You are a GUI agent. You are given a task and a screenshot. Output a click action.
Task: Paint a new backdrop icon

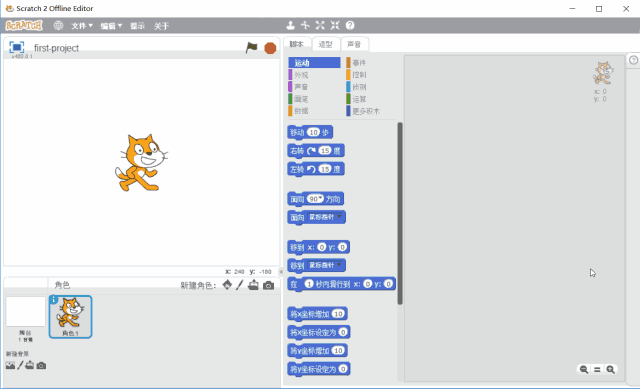[20, 365]
